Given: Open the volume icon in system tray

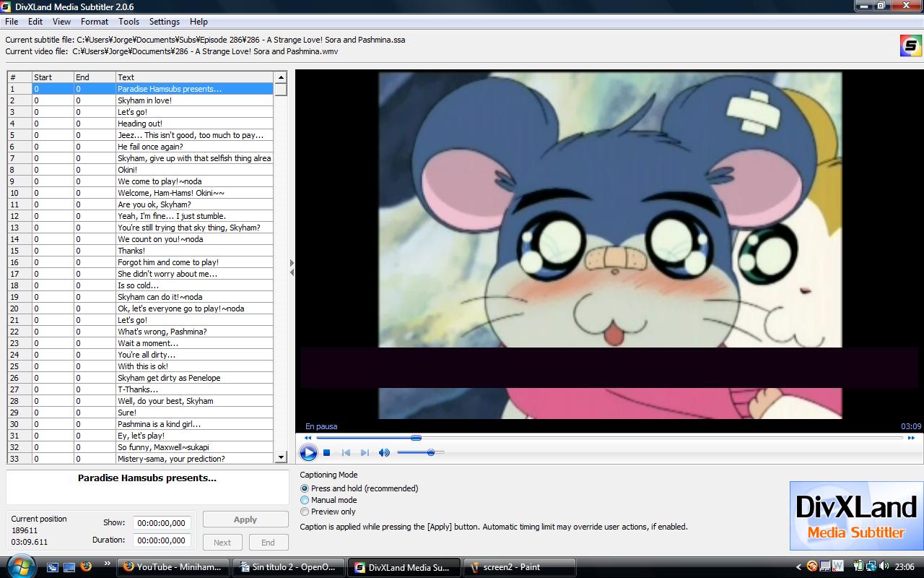Looking at the screenshot, I should tap(884, 566).
